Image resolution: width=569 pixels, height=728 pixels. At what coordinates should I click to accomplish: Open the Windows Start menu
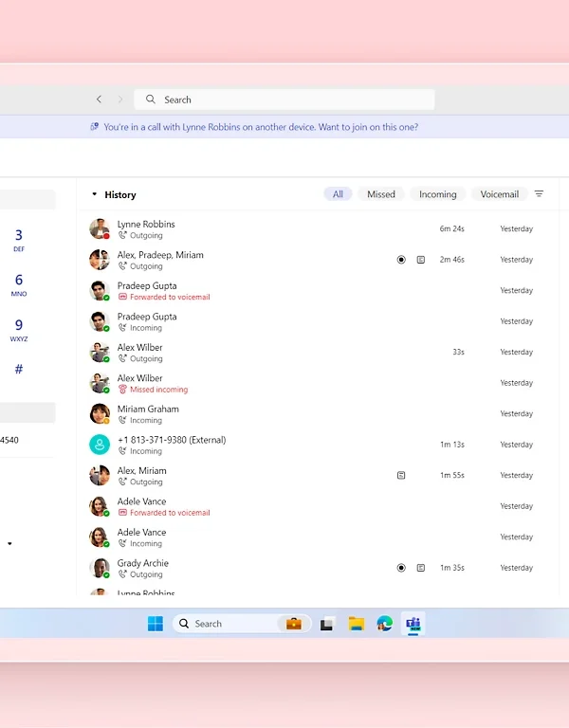click(x=156, y=624)
